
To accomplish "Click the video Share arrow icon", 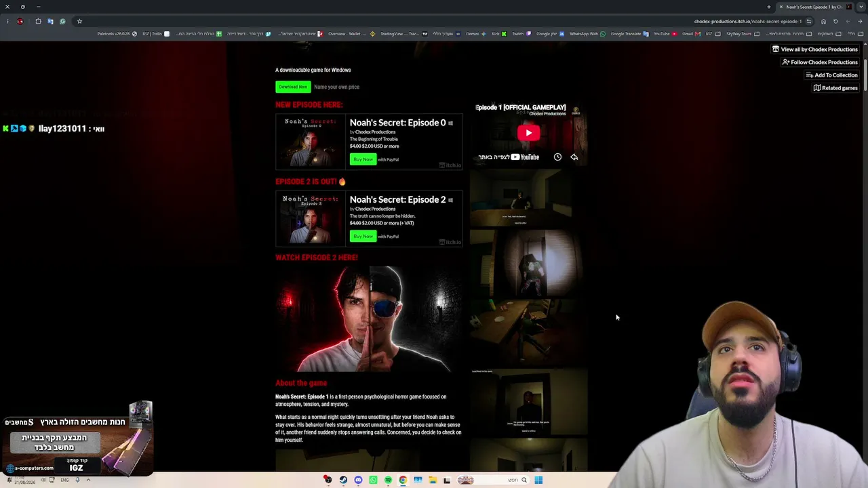I will pyautogui.click(x=574, y=157).
